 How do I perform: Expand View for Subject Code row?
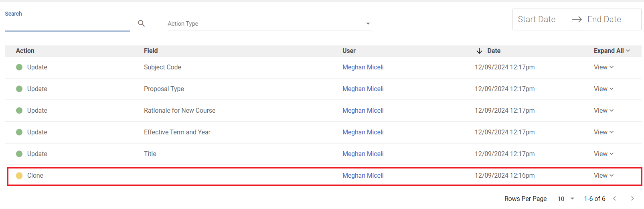[603, 67]
